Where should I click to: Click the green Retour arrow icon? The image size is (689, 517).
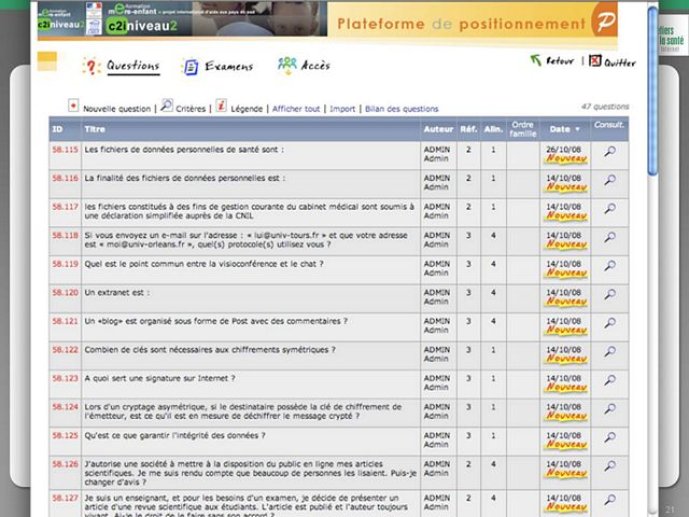point(535,60)
